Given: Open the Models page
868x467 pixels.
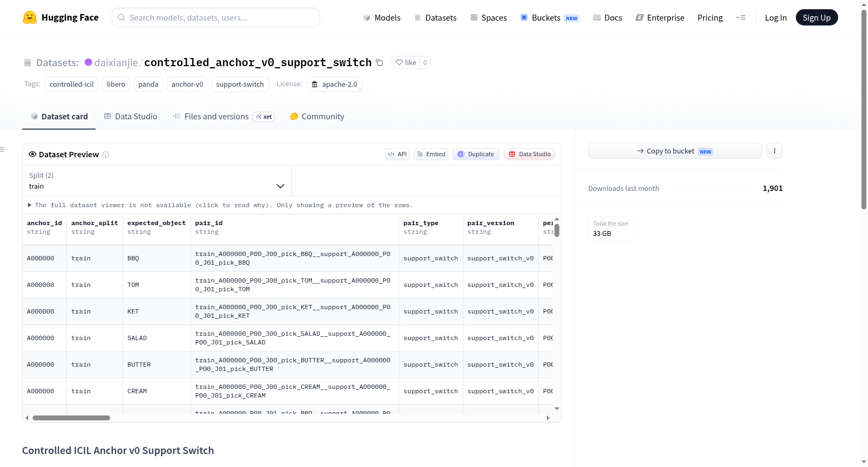Looking at the screenshot, I should (382, 17).
